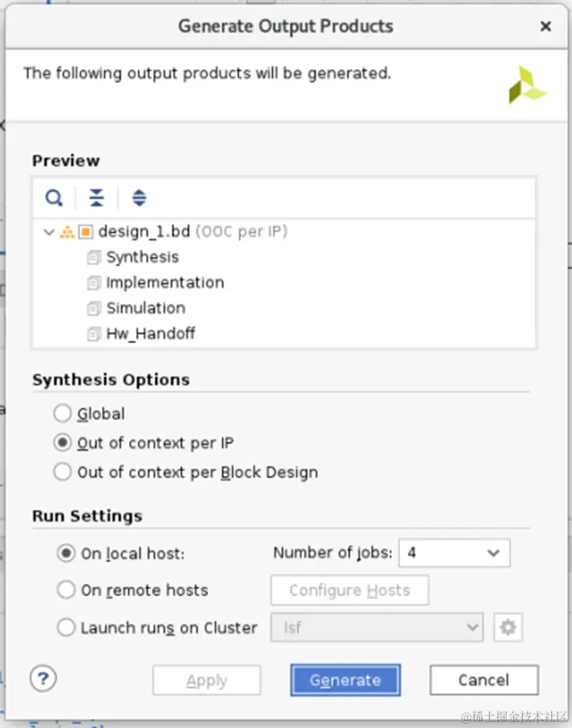Select the Implementation tree item

point(165,283)
